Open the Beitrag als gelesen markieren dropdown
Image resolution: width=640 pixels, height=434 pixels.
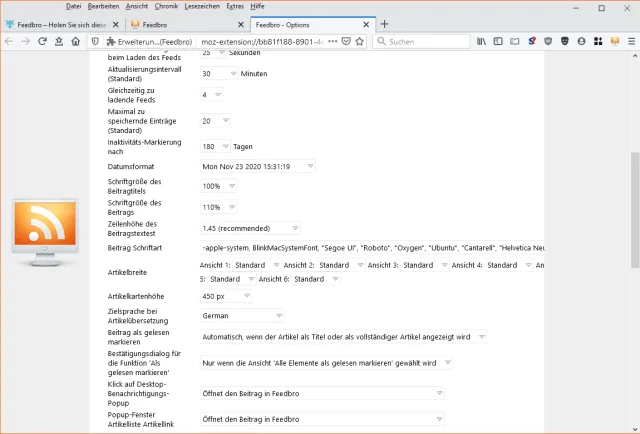click(343, 337)
